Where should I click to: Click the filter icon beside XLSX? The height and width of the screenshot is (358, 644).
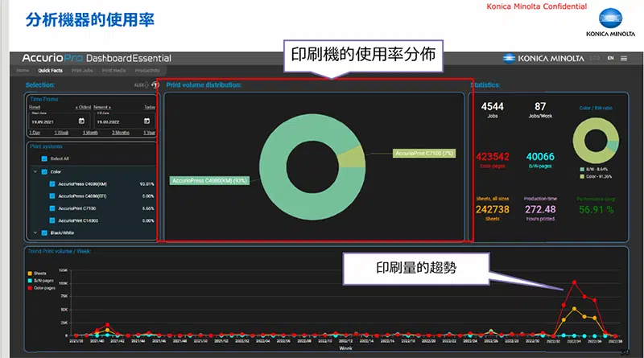(155, 85)
